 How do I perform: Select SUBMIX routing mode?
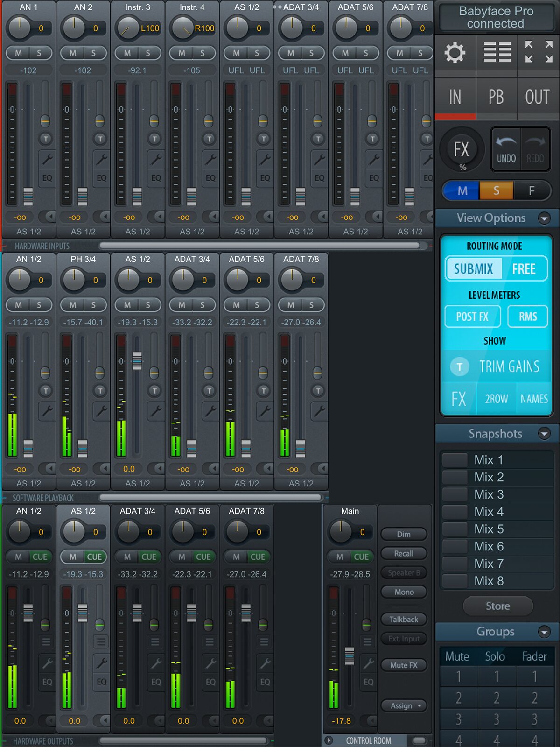pos(474,269)
